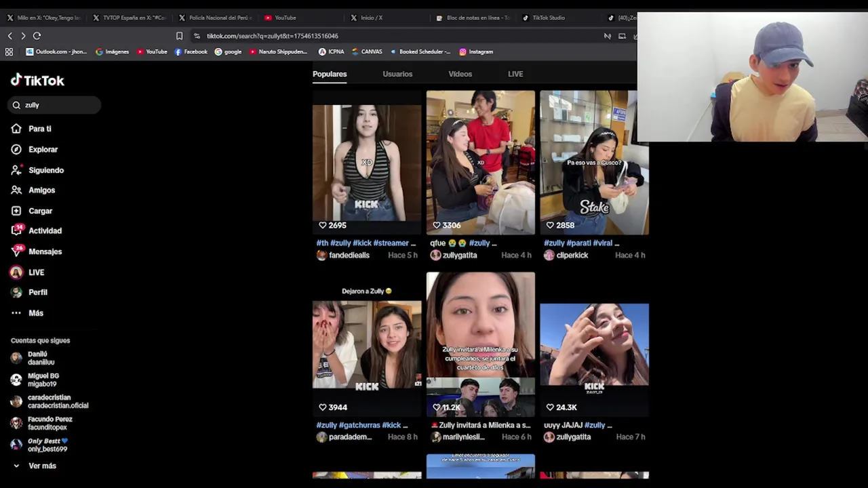Go back with browser back arrow
The height and width of the screenshot is (488, 868).
pyautogui.click(x=9, y=36)
